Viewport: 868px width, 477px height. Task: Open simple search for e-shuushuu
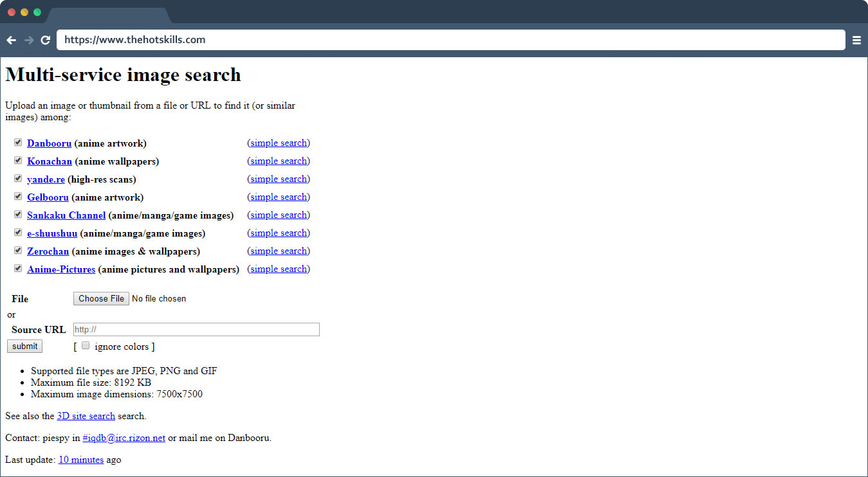pyautogui.click(x=279, y=233)
